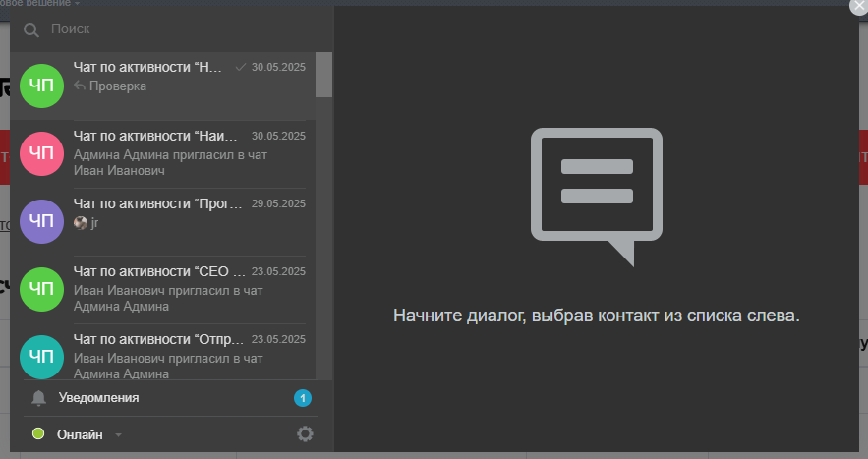Click the dropdown arrow next to Онлайн
This screenshot has width=868, height=459.
[118, 435]
